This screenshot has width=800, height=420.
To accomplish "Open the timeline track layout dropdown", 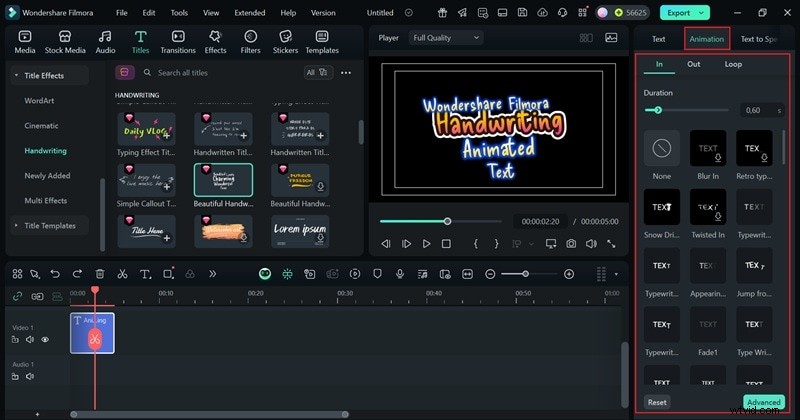I will pyautogui.click(x=616, y=274).
